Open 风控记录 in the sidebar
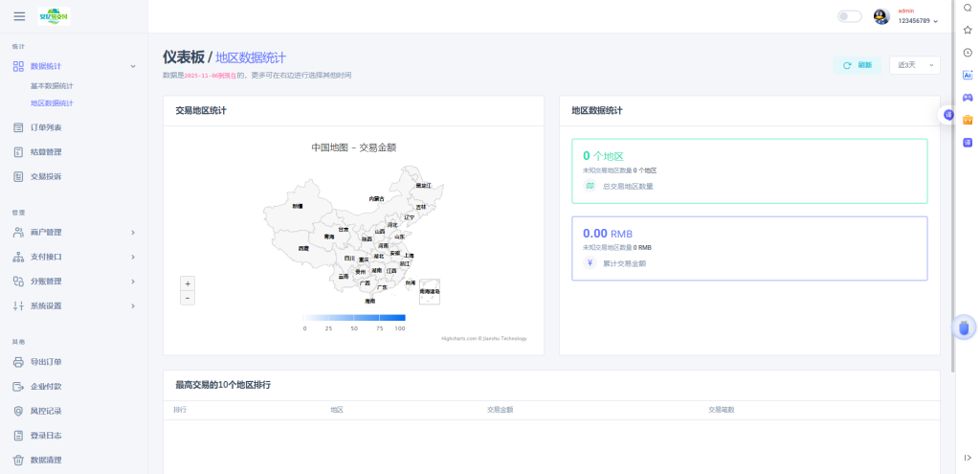Screen dimensions: 980x474 [46, 411]
